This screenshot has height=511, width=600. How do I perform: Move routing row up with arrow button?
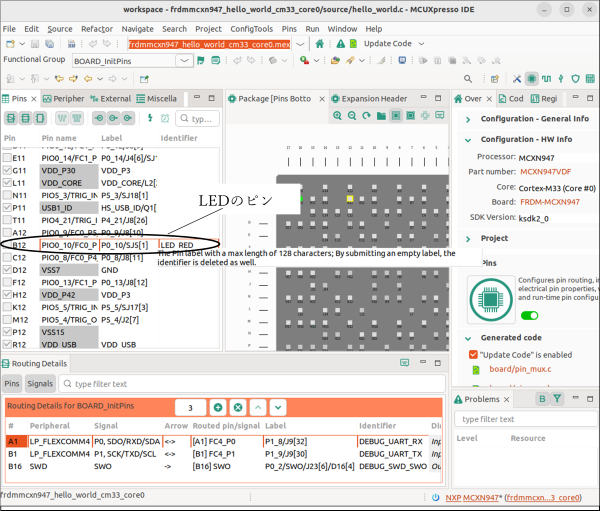[258, 408]
